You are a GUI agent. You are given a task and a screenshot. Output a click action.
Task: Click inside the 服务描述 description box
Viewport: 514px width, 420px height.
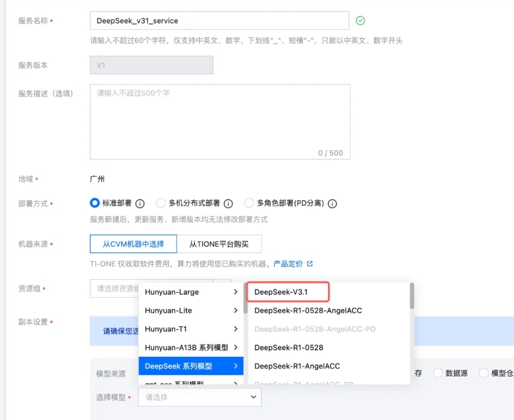point(220,120)
